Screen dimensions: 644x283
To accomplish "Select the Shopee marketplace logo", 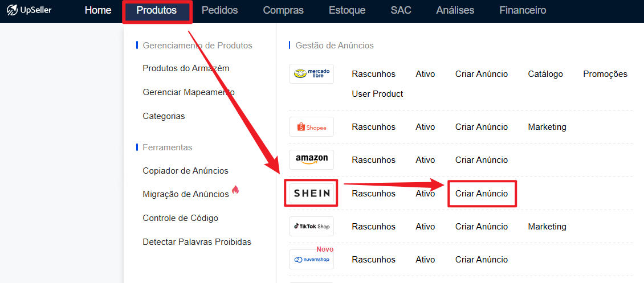I will (x=311, y=127).
